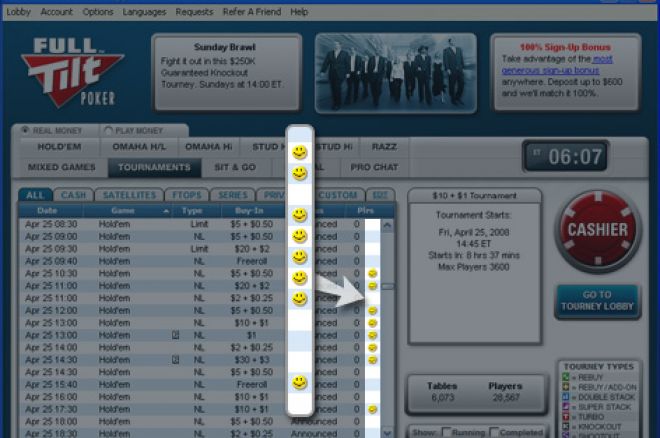Sort the list by the Type column
This screenshot has height=438, width=660.
point(192,211)
